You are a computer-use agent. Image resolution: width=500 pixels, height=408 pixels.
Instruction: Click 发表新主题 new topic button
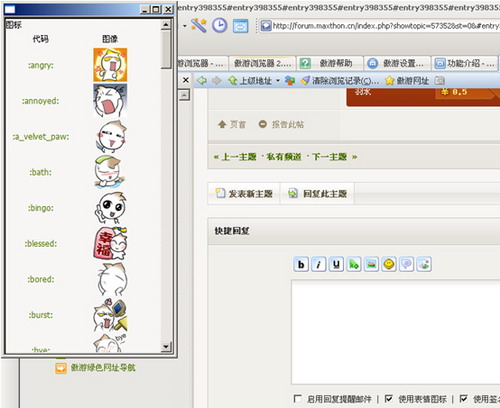point(244,193)
